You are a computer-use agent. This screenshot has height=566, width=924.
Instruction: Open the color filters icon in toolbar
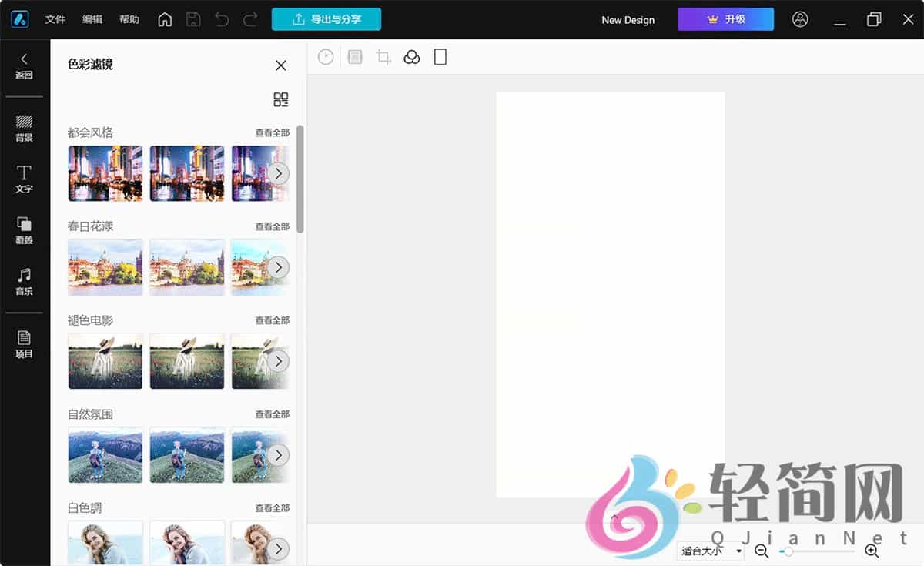[x=411, y=56]
